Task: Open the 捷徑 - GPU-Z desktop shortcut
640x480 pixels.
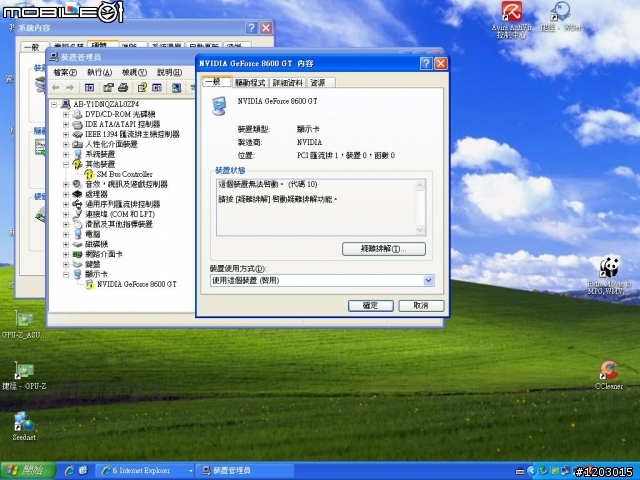Action: click(24, 376)
